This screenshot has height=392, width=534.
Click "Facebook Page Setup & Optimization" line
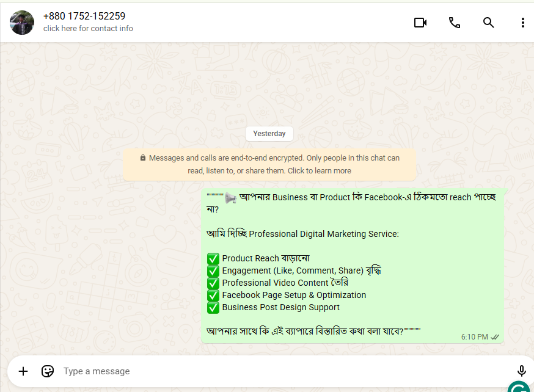[294, 296]
